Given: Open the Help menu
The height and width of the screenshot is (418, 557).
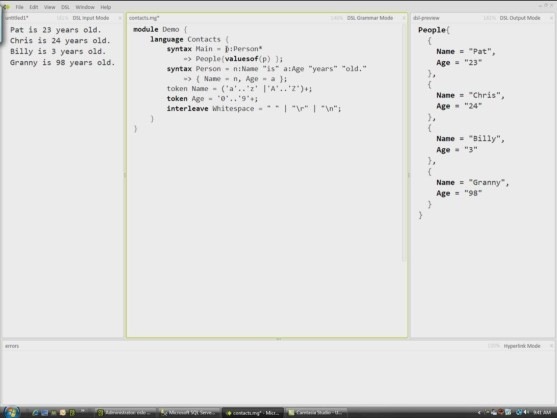Looking at the screenshot, I should pyautogui.click(x=106, y=7).
